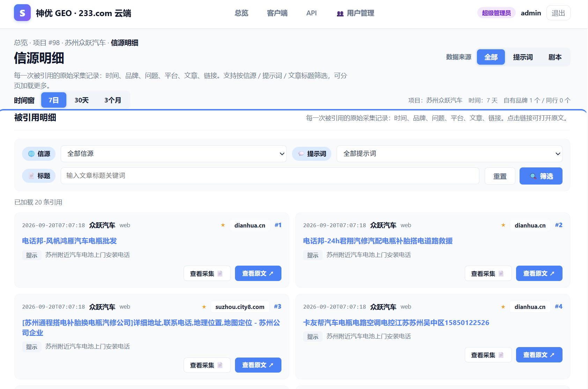
Task: Filter data source by 剧本
Action: click(555, 57)
